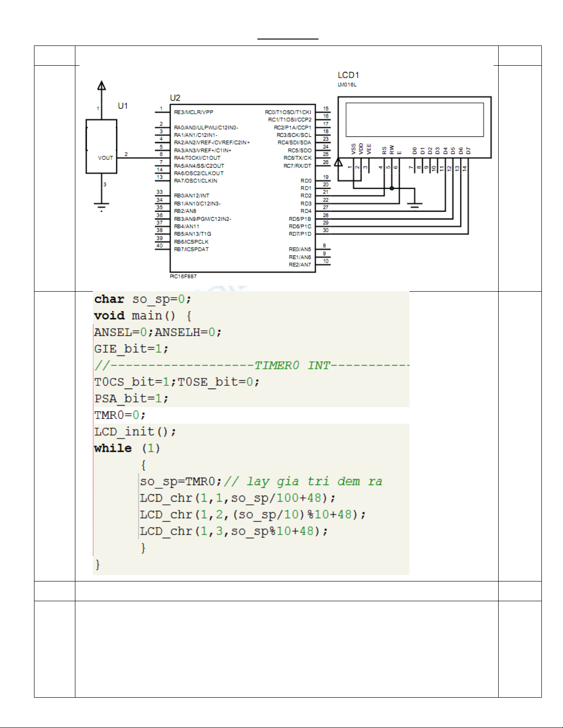Select the U1 sensor component box

click(x=102, y=146)
